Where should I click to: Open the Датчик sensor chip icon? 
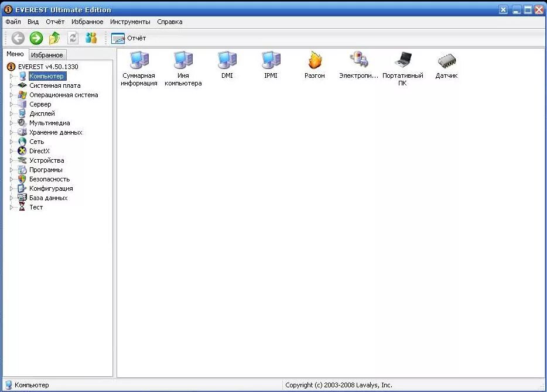[x=446, y=65]
